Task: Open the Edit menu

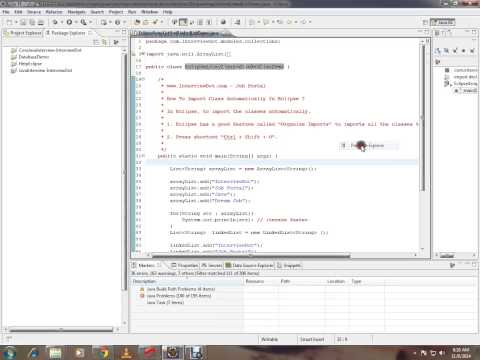Action: coord(18,12)
